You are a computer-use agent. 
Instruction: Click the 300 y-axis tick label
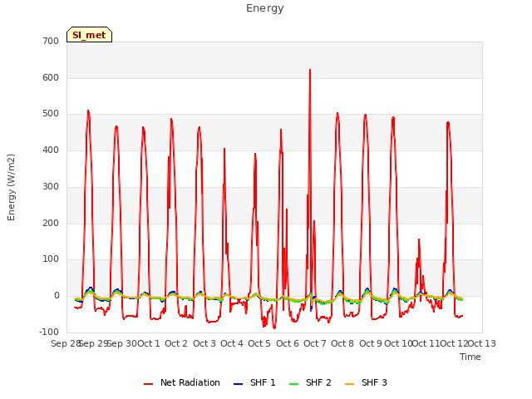(x=51, y=186)
